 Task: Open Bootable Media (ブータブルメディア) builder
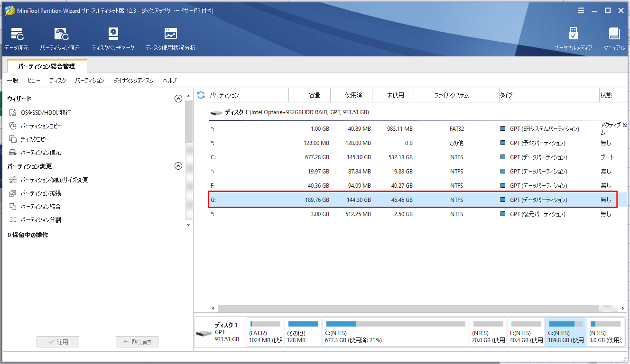573,39
